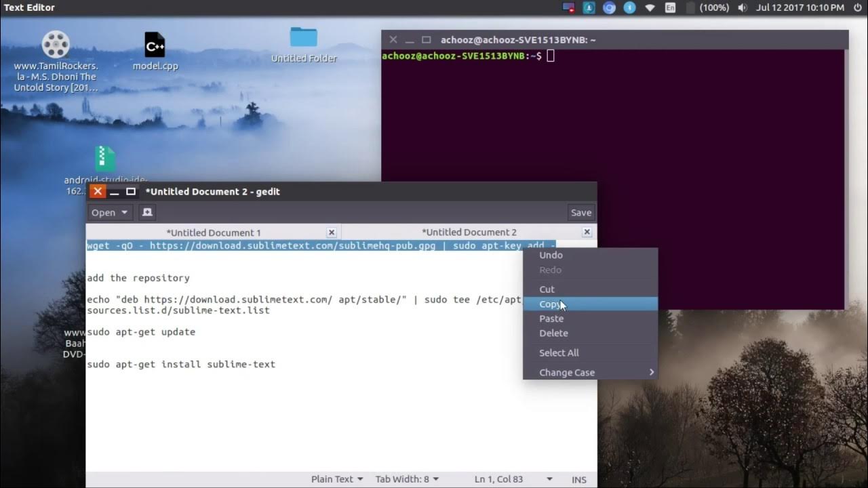Image resolution: width=868 pixels, height=488 pixels.
Task: Maximize the gedit window
Action: pos(131,192)
